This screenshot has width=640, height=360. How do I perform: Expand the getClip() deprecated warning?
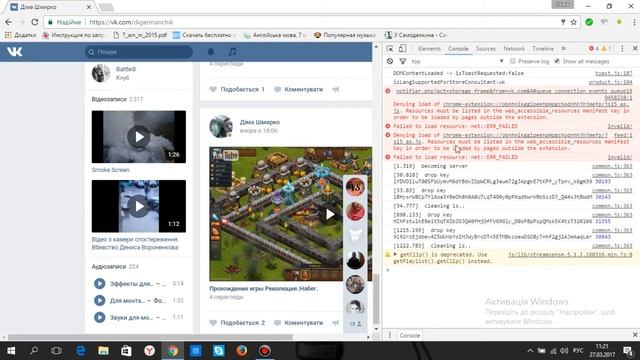[395, 254]
